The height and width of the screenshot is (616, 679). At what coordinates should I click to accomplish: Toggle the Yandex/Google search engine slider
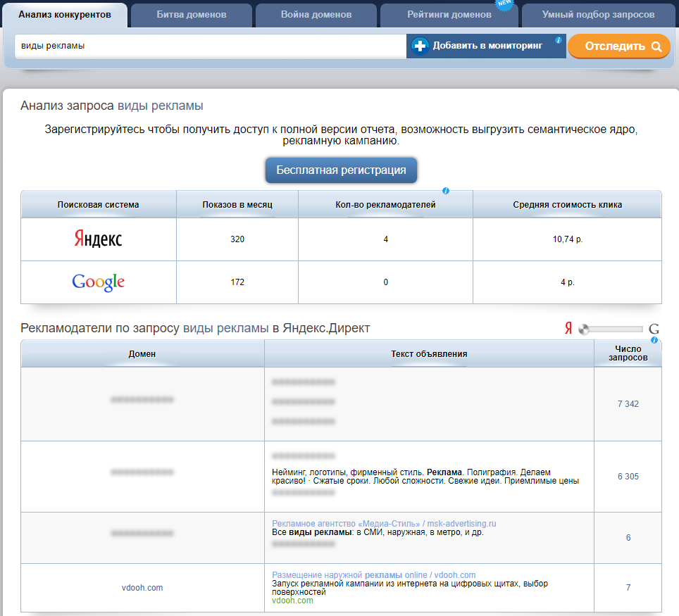tap(611, 329)
